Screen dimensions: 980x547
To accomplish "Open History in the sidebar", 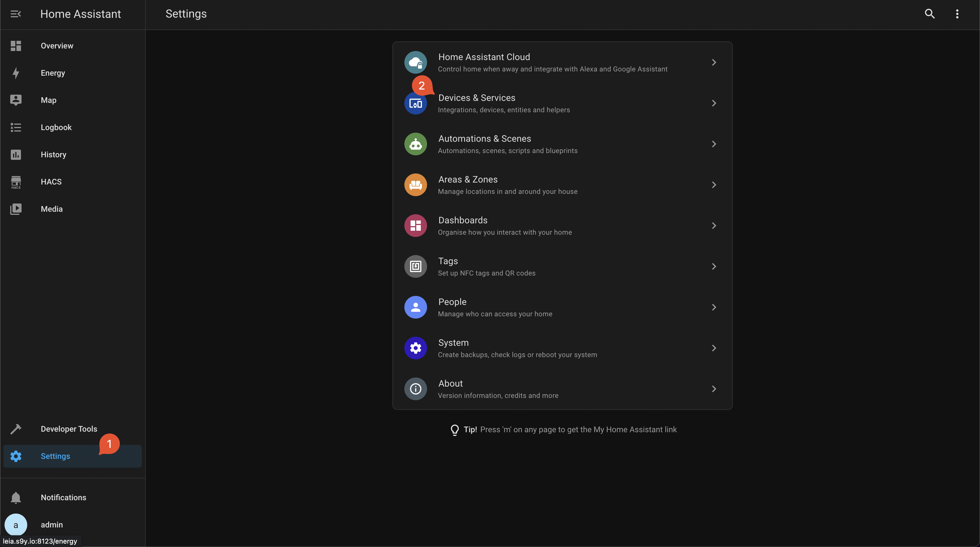I will click(53, 155).
